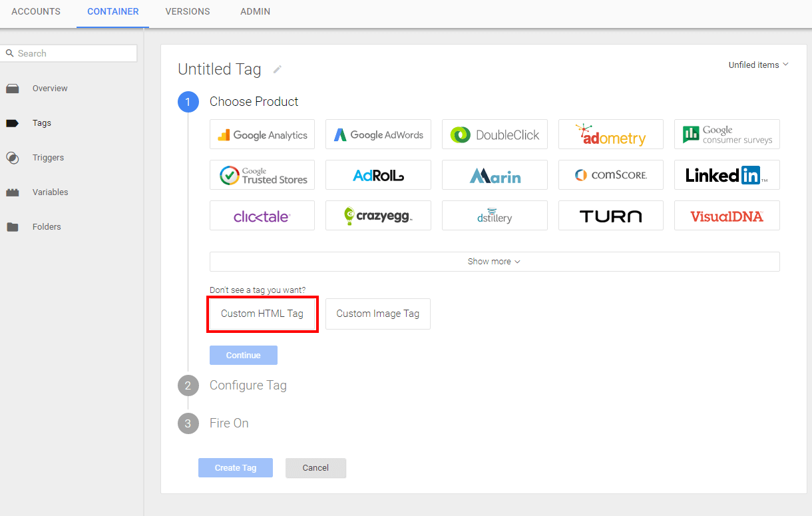Select the Crazy Egg product tile

(x=378, y=216)
